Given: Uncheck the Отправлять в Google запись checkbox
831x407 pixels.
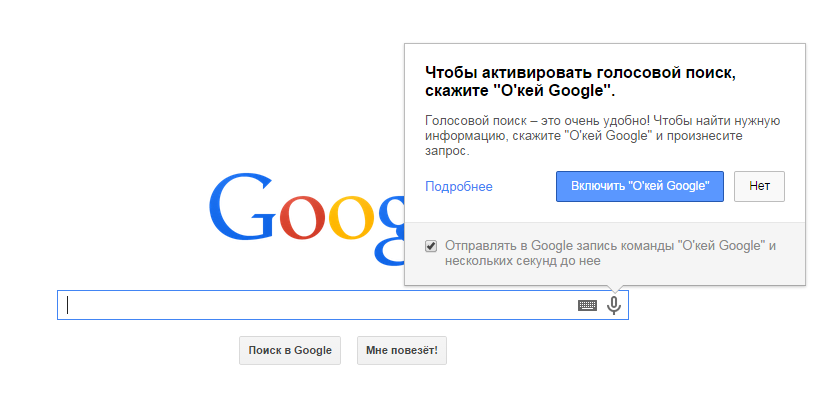Looking at the screenshot, I should click(431, 246).
